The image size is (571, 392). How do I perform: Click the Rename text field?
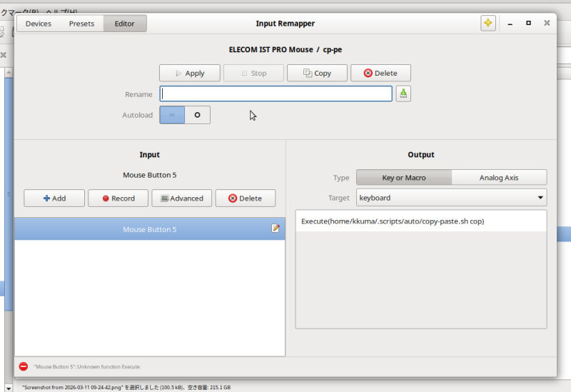[x=276, y=94]
